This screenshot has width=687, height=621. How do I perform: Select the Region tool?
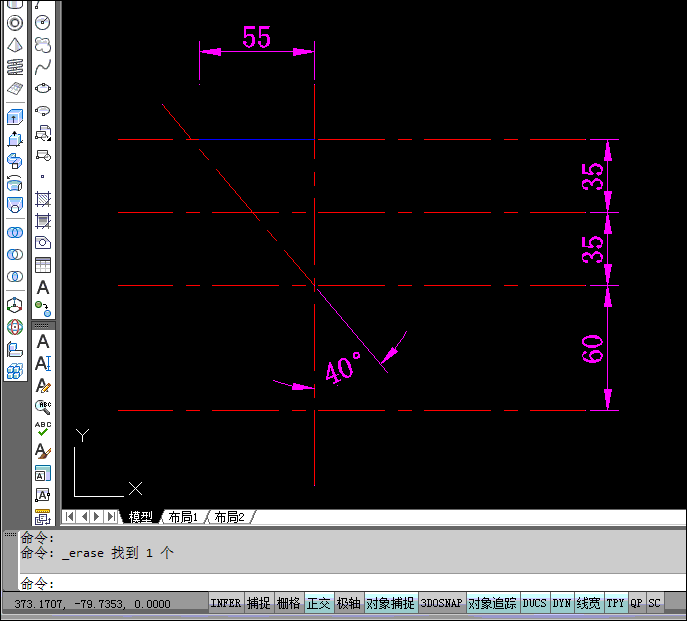43,243
